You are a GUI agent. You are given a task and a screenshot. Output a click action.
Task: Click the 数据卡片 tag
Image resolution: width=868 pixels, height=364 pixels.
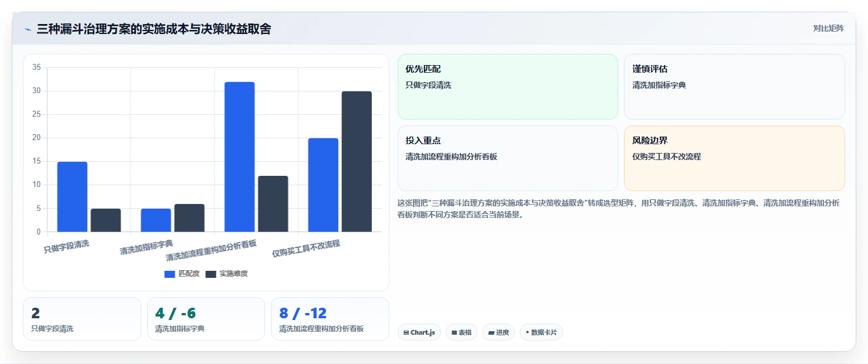point(541,332)
